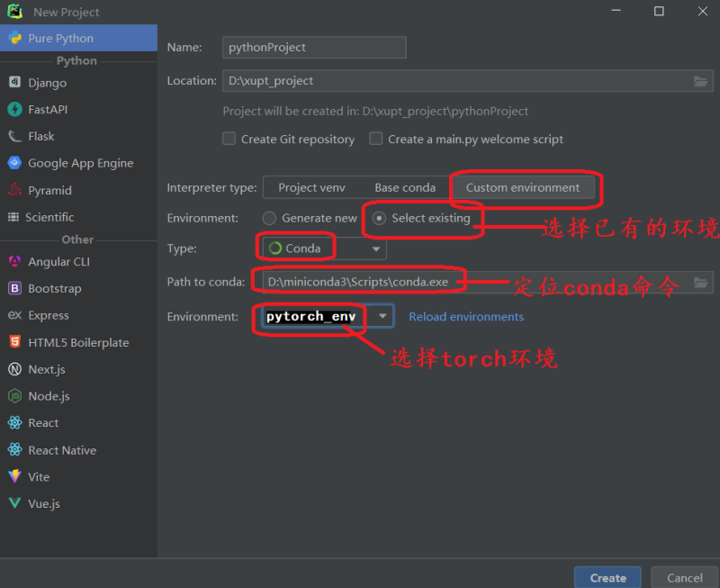This screenshot has width=720, height=588.
Task: Expand the pytorch_env environment dropdown
Action: (382, 317)
